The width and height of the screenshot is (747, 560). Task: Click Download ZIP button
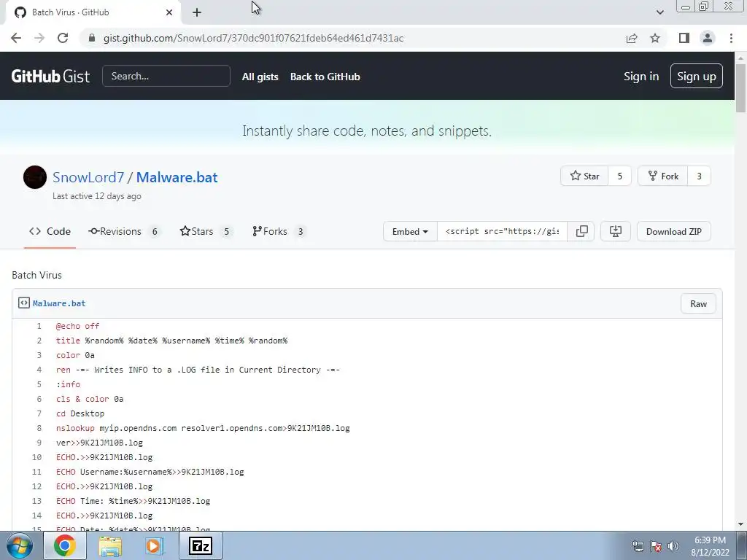pyautogui.click(x=673, y=231)
